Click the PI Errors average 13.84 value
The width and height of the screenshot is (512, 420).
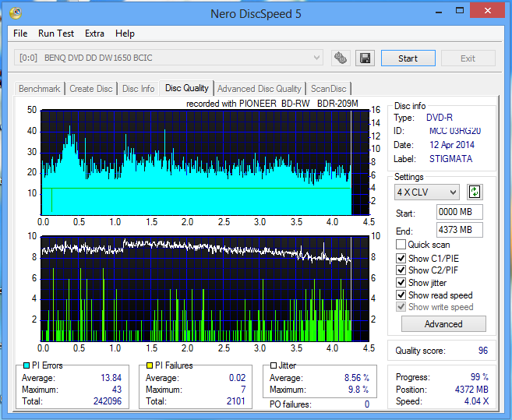point(111,378)
